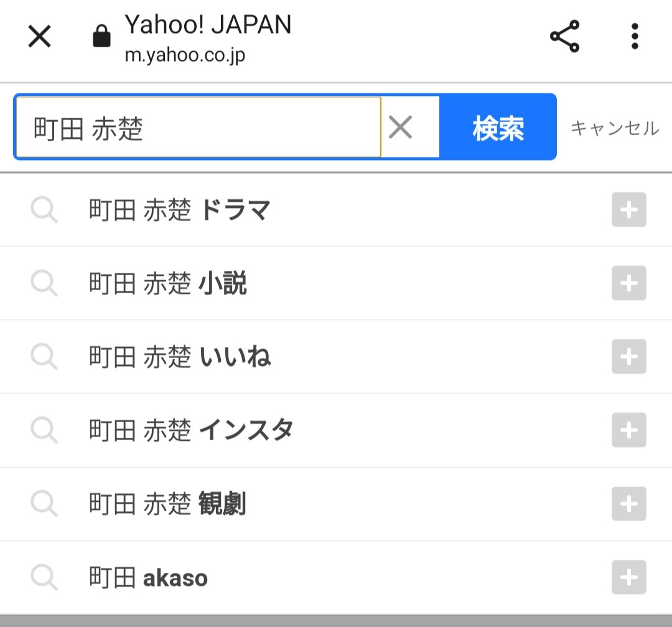Add 町田 赤楚 観劇 using its plus icon

point(628,504)
